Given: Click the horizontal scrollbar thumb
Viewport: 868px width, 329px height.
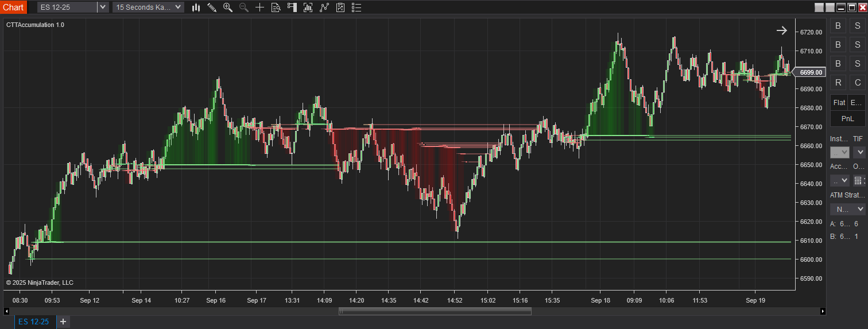Looking at the screenshot, I should point(435,311).
